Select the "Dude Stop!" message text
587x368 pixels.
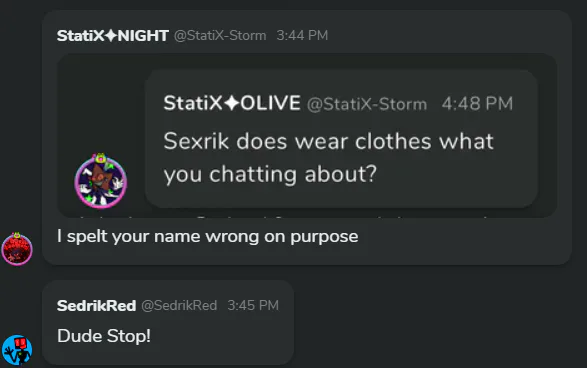point(104,336)
